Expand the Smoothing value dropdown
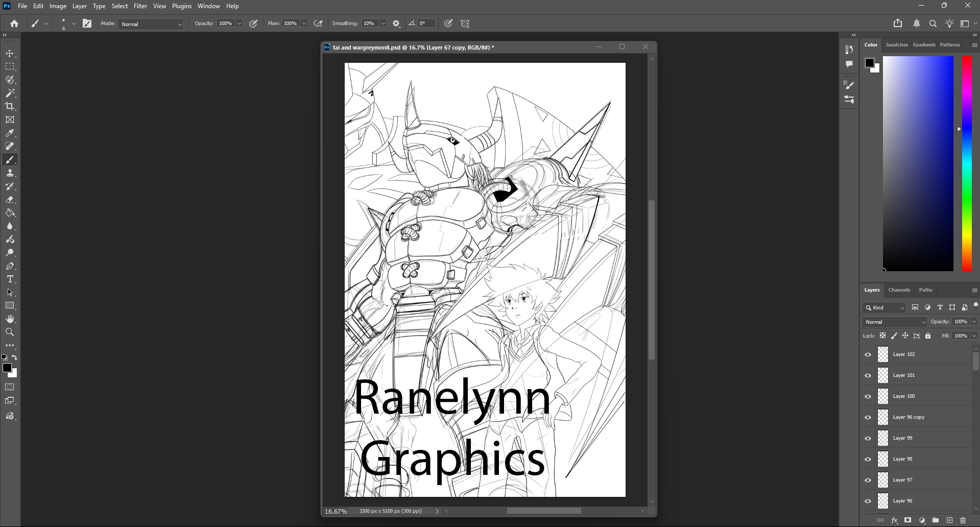 tap(383, 23)
